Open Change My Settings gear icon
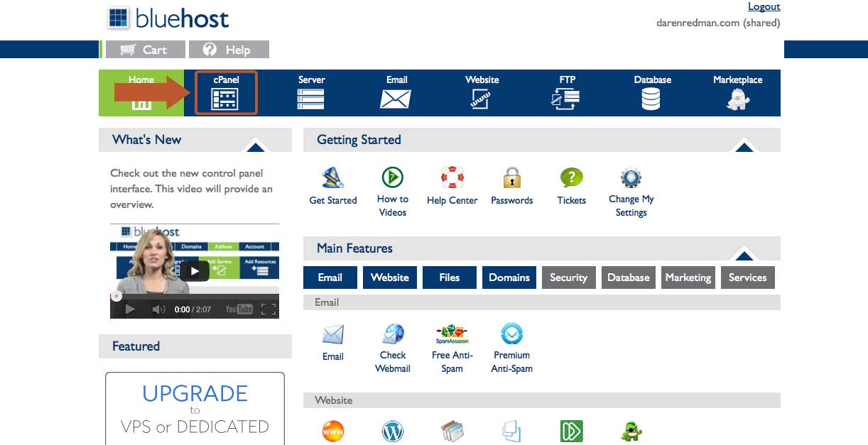The image size is (868, 445). click(631, 177)
